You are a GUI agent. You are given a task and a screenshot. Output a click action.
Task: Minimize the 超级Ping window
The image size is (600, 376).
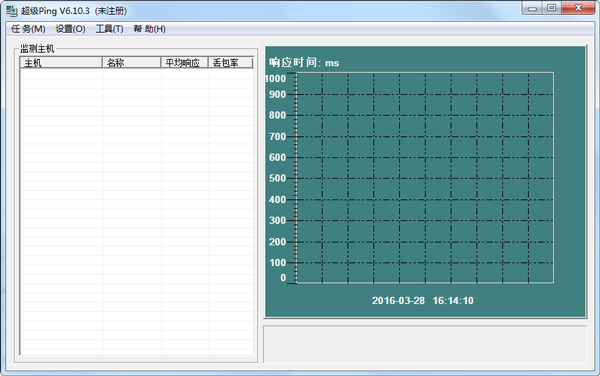532,8
